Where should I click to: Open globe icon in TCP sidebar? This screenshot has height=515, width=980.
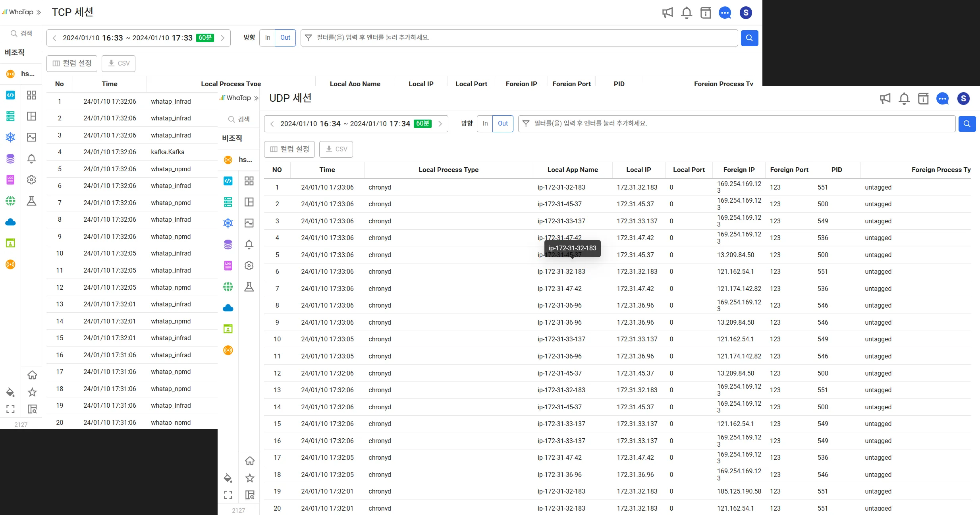tap(10, 201)
